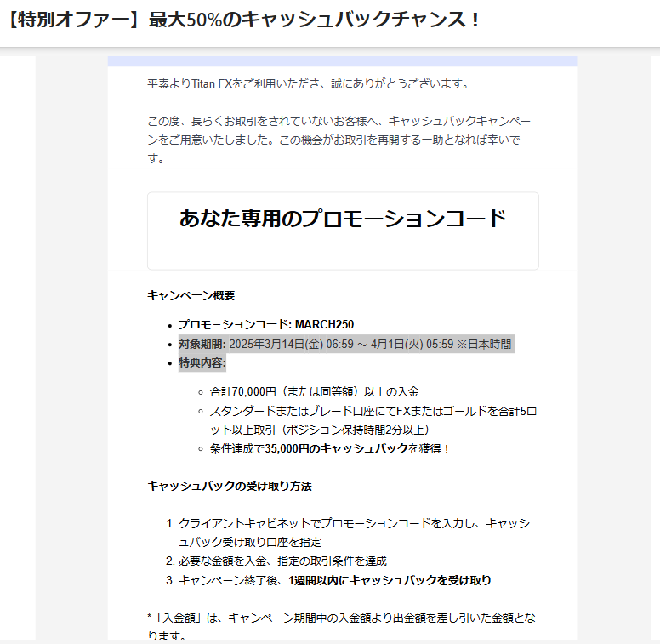Click the greeting line mentioning Titan FX
The width and height of the screenshot is (660, 644).
pyautogui.click(x=309, y=83)
